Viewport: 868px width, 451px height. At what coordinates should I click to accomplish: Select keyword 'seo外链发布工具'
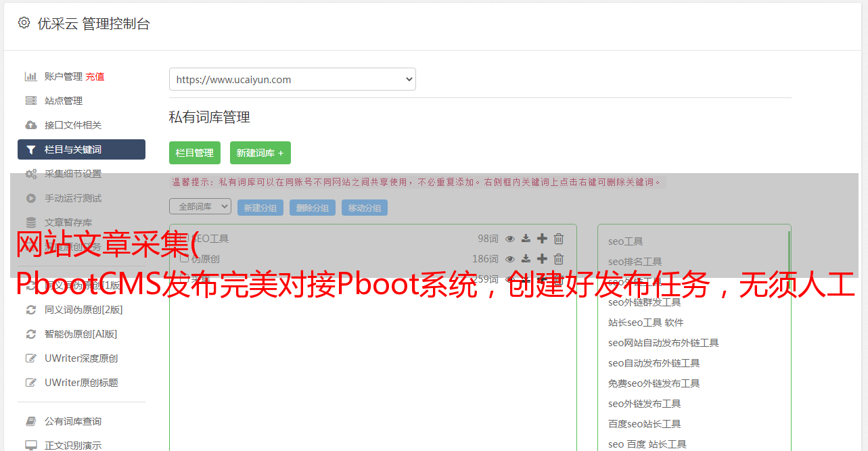(645, 404)
